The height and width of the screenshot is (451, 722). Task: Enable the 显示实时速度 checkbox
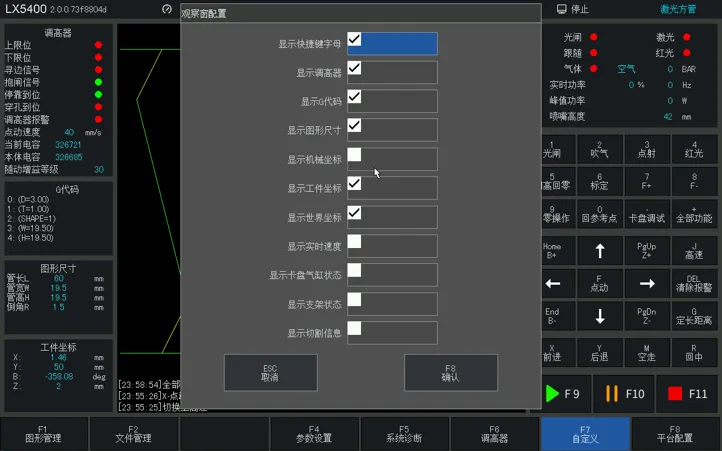click(x=354, y=241)
